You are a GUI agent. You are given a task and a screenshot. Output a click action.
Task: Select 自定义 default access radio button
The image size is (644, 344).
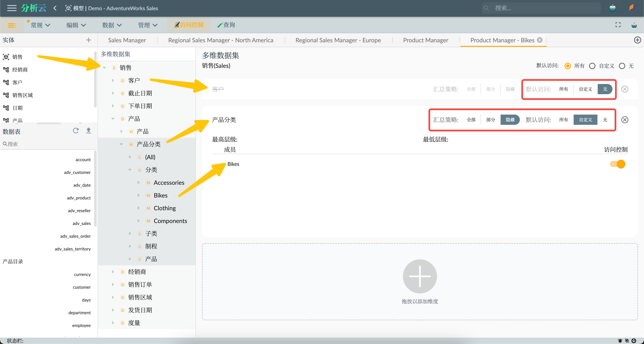click(x=592, y=66)
